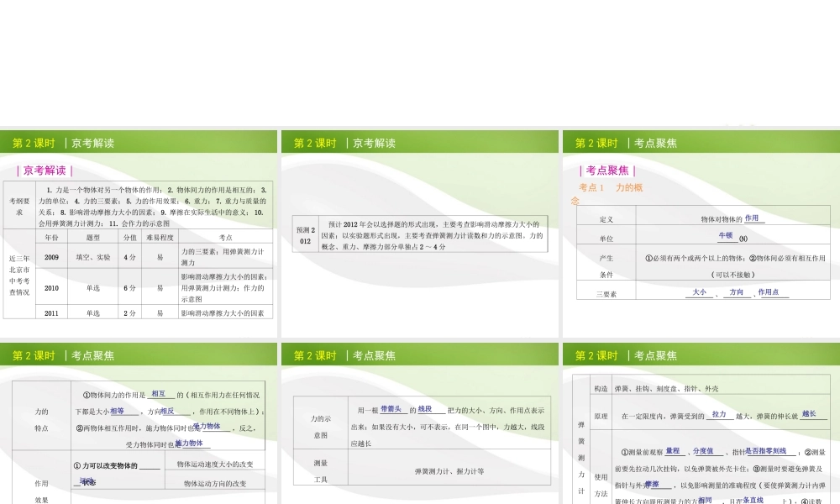840x504 pixels.
Task: Click the 近三年北京市中考考查情况 row label
Action: coord(19,275)
